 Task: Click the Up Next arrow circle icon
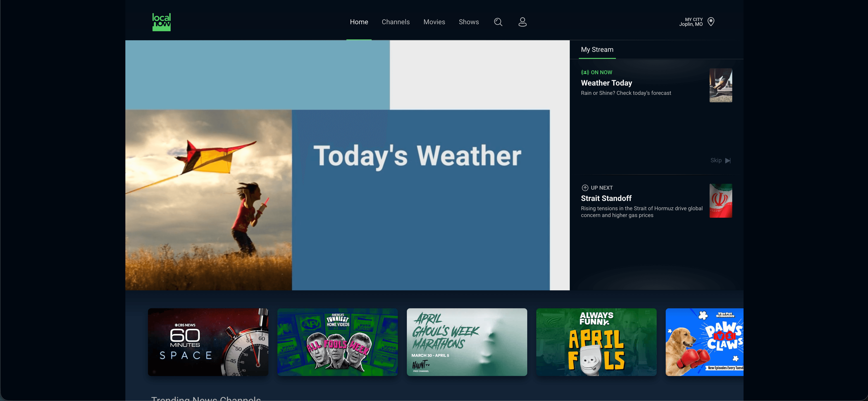pos(585,188)
